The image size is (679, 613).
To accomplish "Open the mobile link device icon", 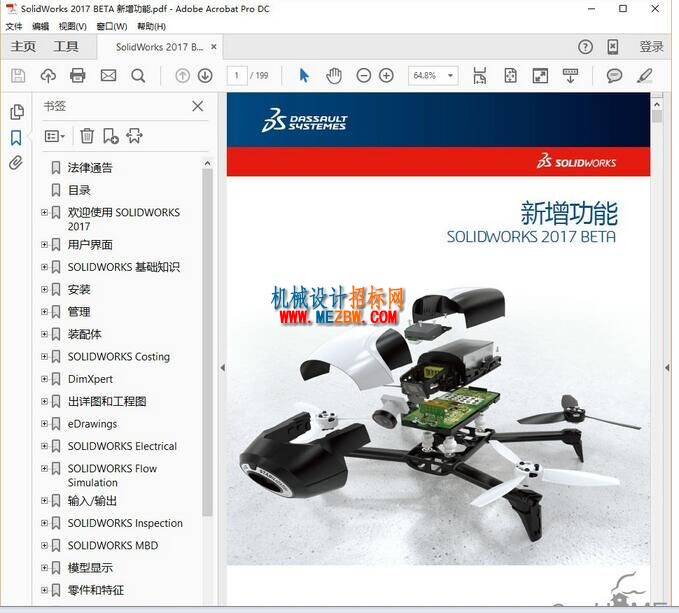I will (613, 47).
